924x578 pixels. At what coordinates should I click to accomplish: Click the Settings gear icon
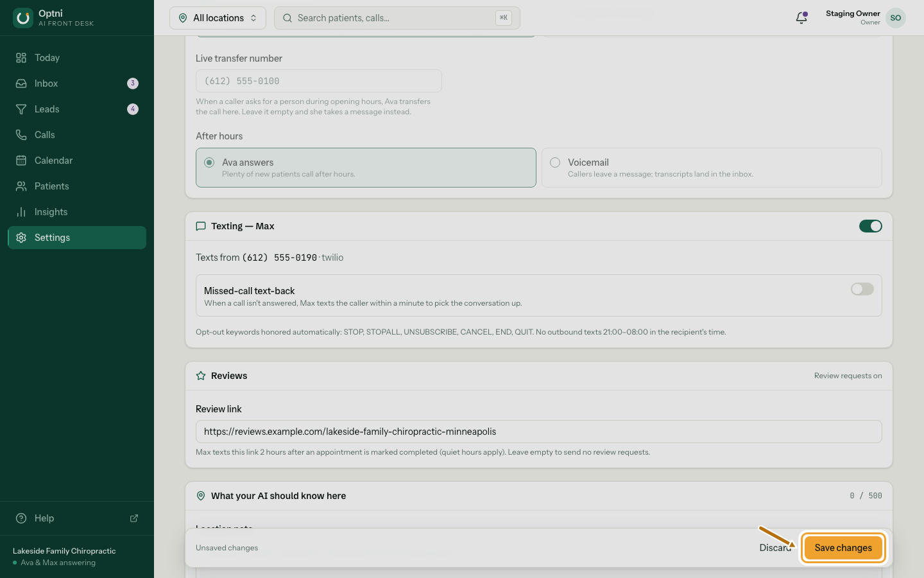point(21,238)
